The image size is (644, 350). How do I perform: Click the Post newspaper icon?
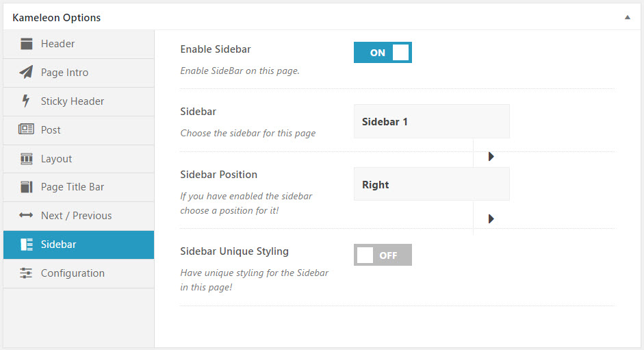click(26, 130)
